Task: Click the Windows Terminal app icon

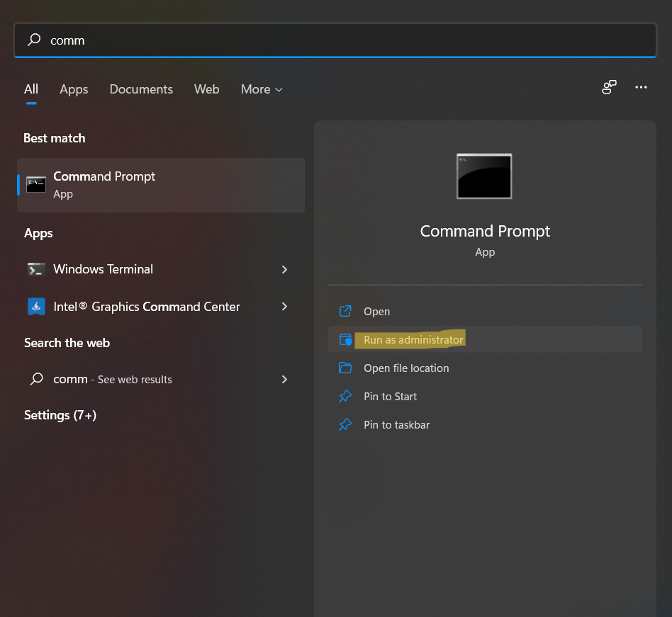Action: click(x=36, y=269)
